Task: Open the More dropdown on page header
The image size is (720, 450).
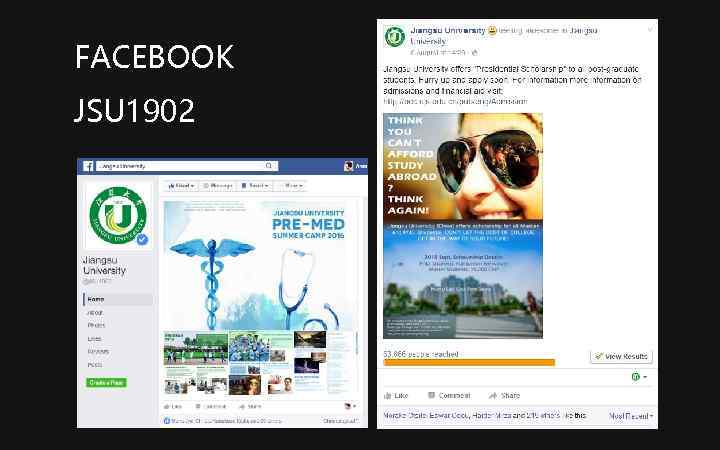Action: [x=292, y=186]
